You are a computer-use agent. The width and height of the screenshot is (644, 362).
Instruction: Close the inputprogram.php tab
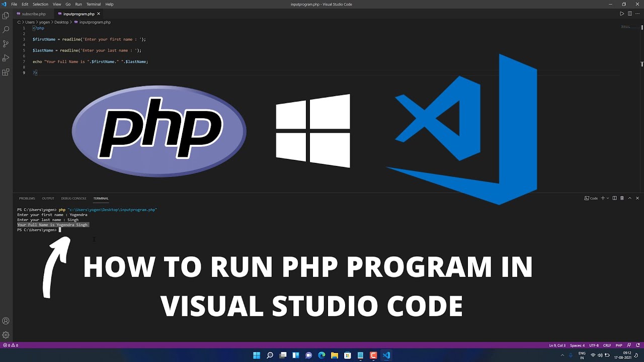99,14
